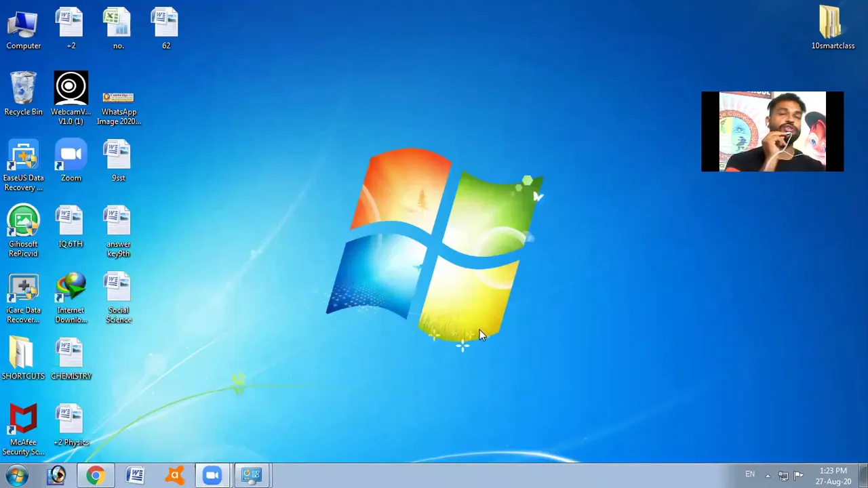868x488 pixels.
Task: Open the Windows Start menu orb
Action: point(16,475)
